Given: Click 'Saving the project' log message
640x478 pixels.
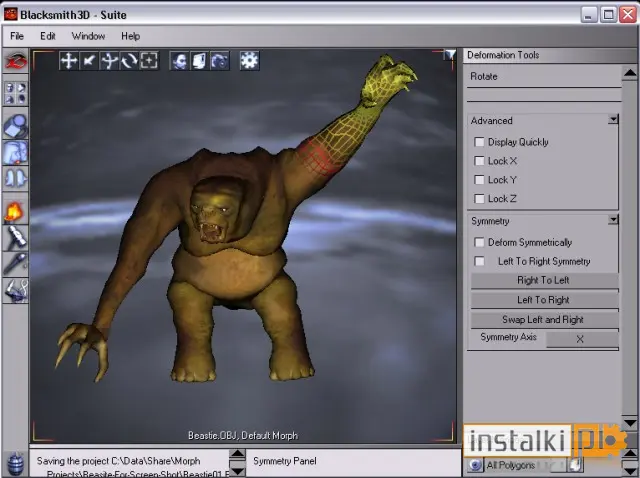Looking at the screenshot, I should coord(119,461).
